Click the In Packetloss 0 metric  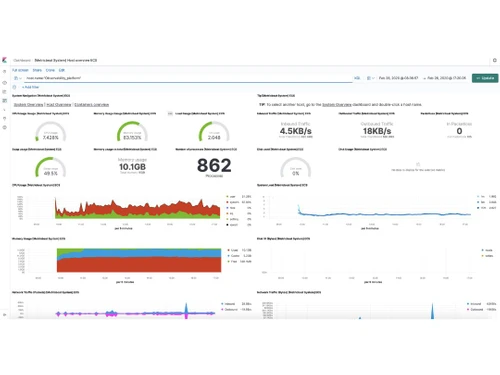click(459, 131)
